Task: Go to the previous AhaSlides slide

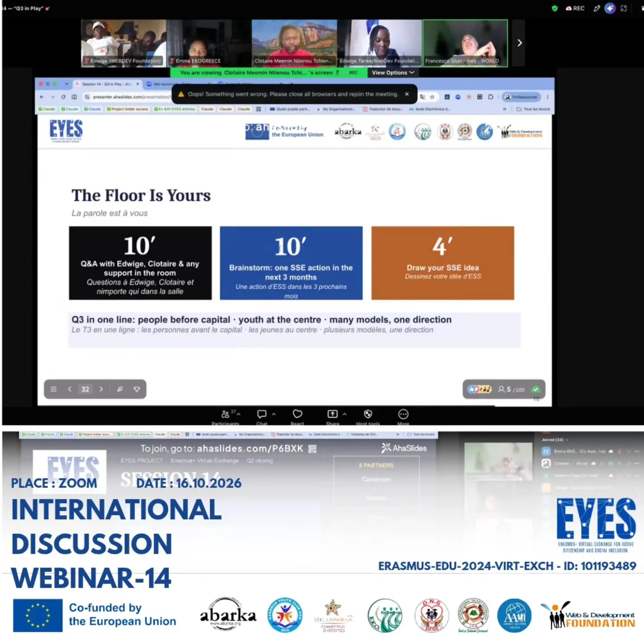Action: click(70, 389)
